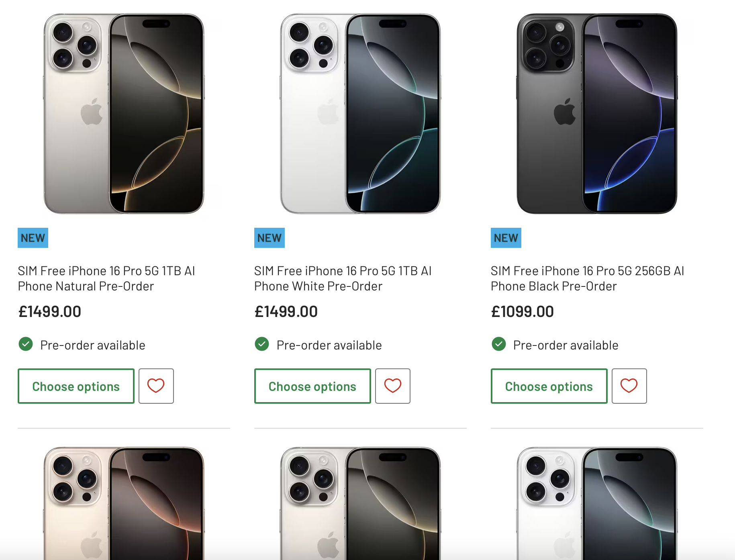
Task: Click green checkmark for Black iPhone pre-order
Action: point(498,344)
